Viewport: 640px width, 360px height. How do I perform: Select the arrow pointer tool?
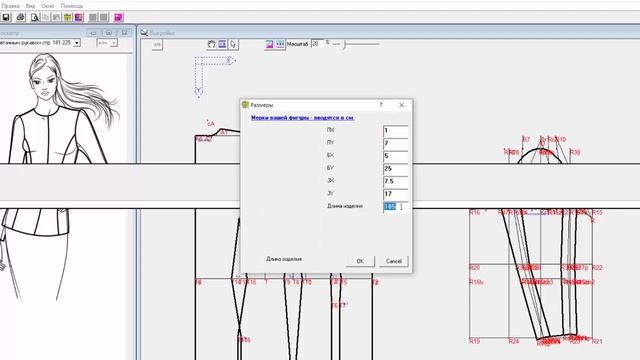pos(233,44)
